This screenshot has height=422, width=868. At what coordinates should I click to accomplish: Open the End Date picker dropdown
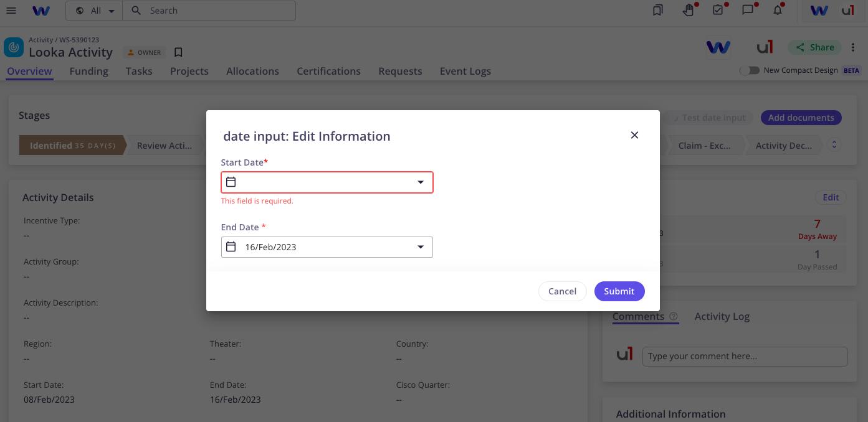(421, 247)
